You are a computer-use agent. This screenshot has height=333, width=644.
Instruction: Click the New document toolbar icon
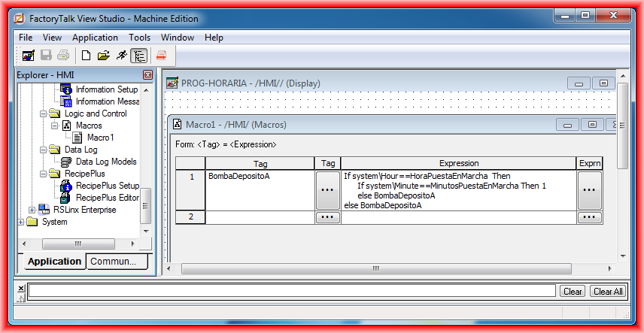tap(87, 55)
